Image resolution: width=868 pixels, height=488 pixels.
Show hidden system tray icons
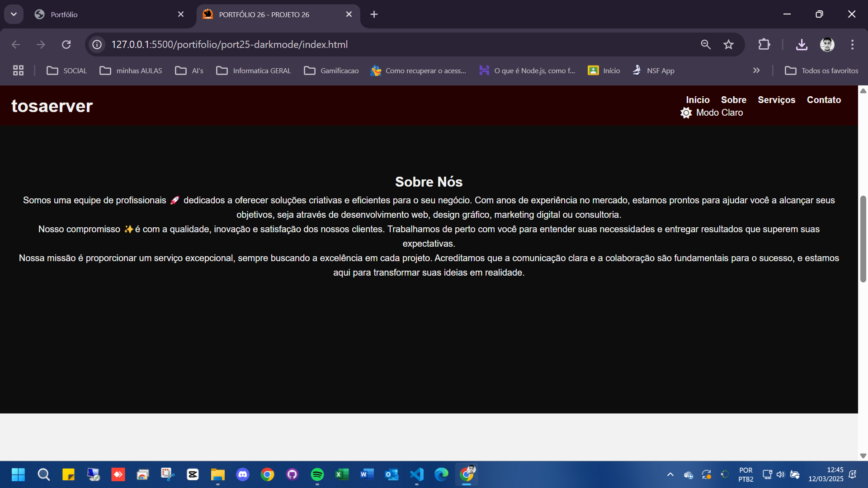tap(670, 474)
